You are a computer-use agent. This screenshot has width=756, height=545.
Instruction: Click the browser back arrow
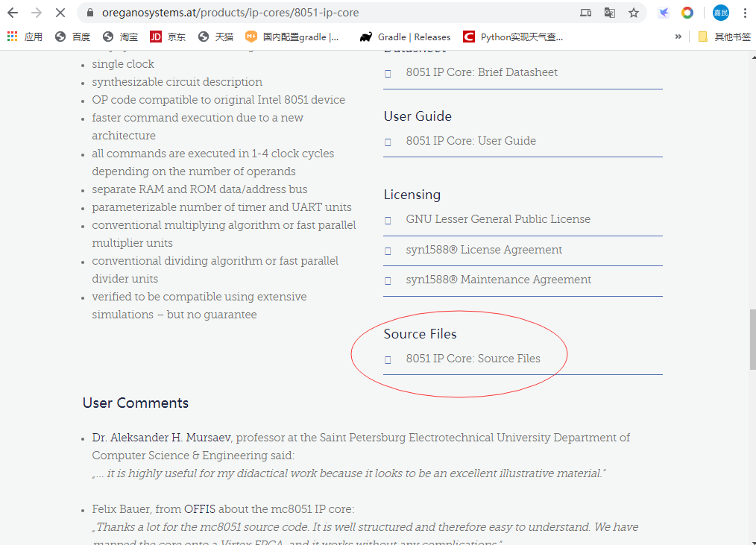(x=13, y=13)
